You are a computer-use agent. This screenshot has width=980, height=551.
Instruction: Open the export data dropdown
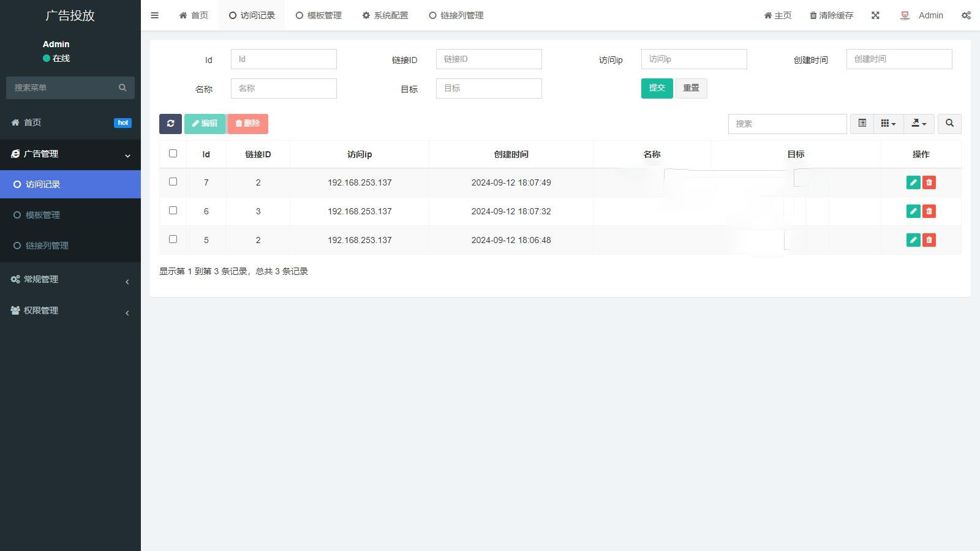point(919,124)
